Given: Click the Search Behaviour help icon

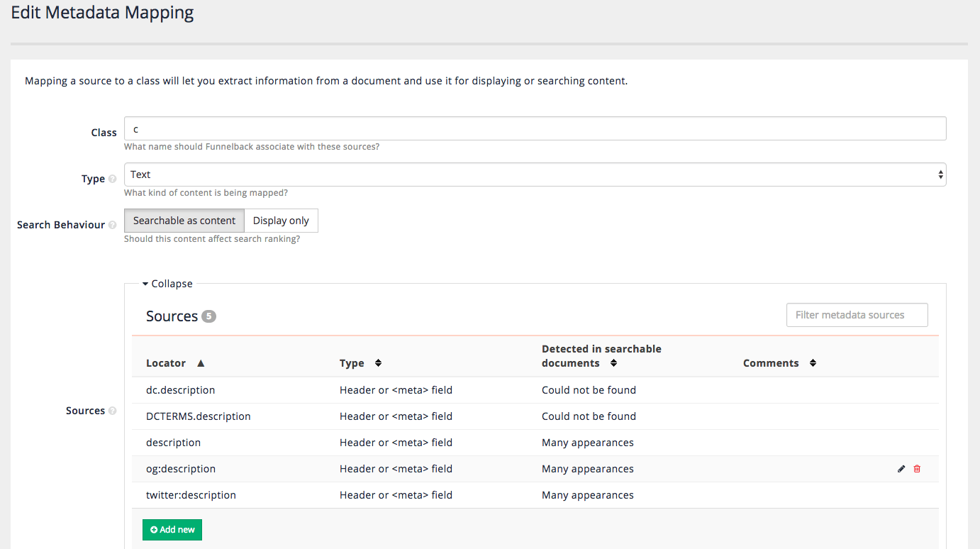Looking at the screenshot, I should [113, 225].
